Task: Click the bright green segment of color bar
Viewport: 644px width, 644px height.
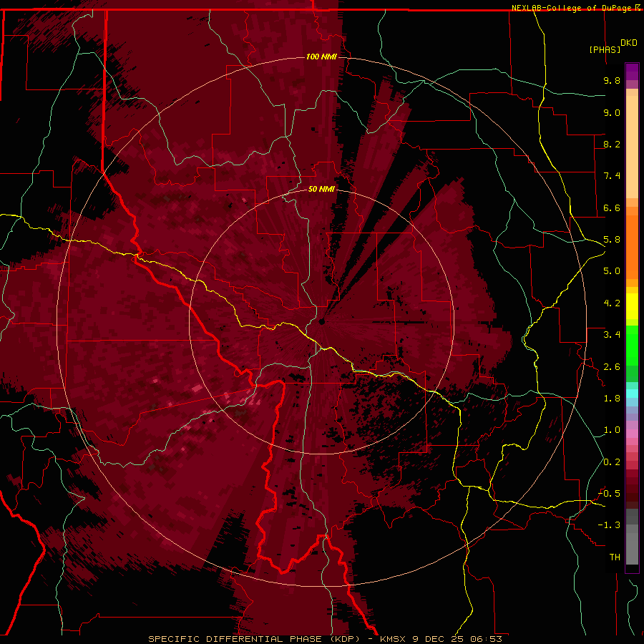Action: point(632,345)
